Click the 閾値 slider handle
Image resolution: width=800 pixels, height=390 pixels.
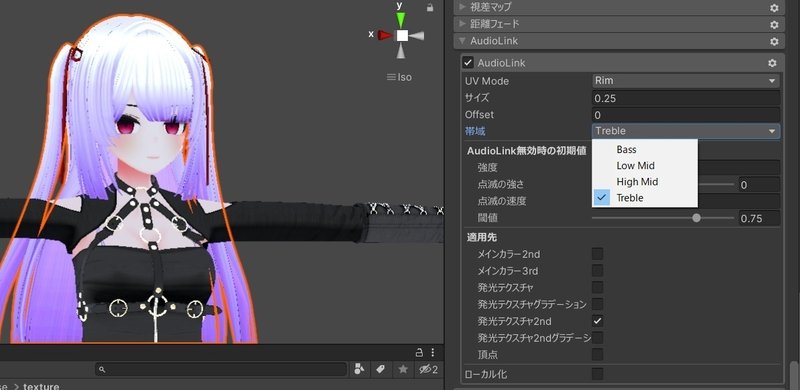point(696,218)
